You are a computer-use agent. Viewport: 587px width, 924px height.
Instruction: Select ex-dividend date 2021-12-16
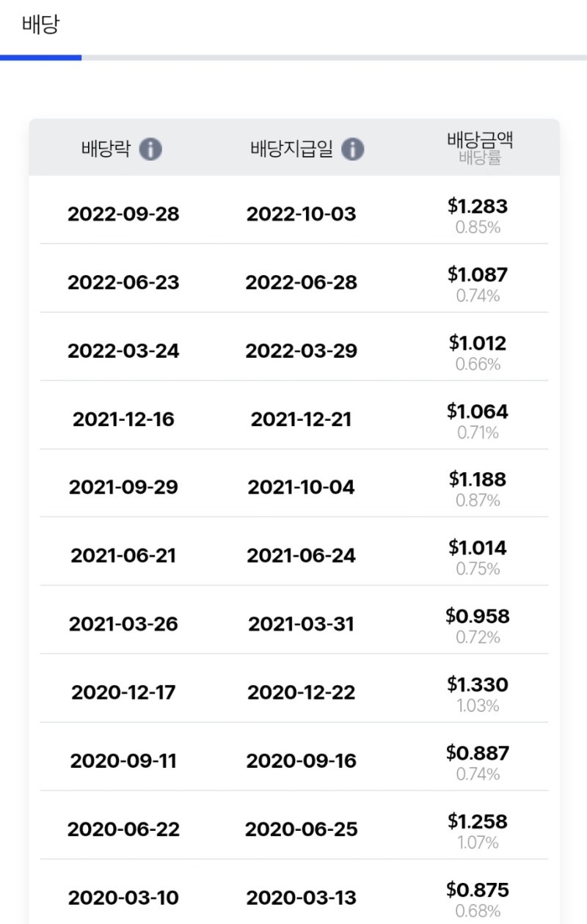pos(123,419)
